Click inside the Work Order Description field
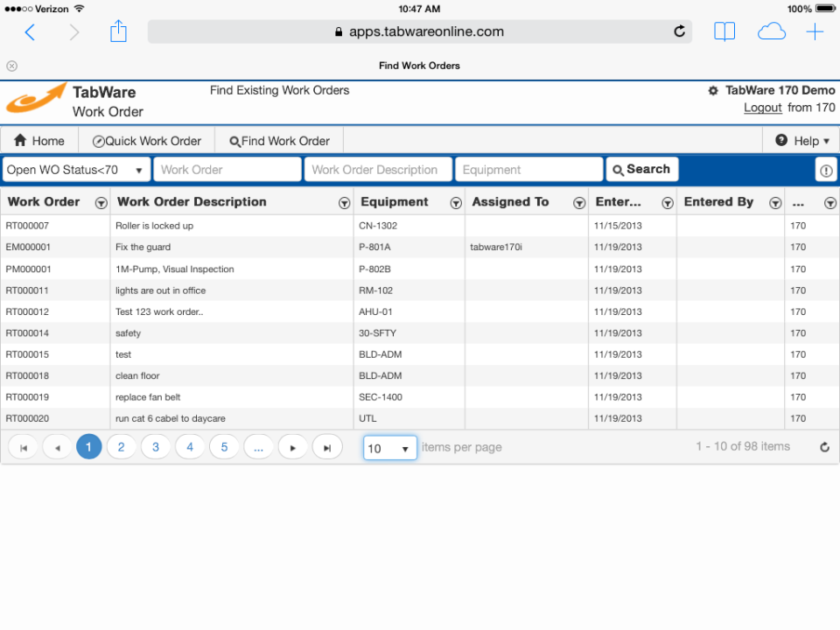 point(378,169)
